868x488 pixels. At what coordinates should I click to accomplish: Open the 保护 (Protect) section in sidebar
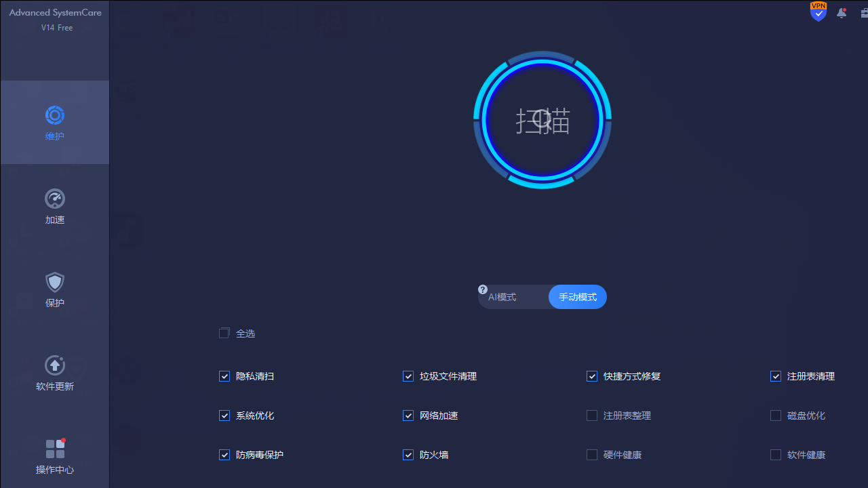point(54,290)
